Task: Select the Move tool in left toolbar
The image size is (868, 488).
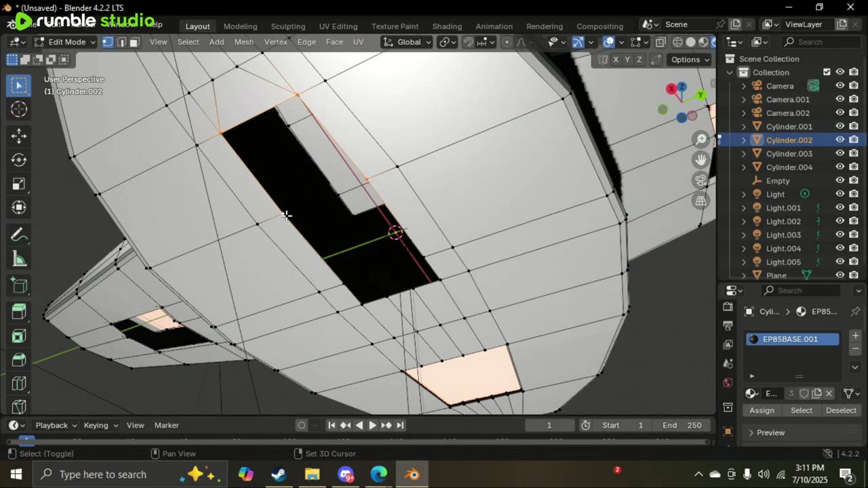Action: tap(19, 136)
